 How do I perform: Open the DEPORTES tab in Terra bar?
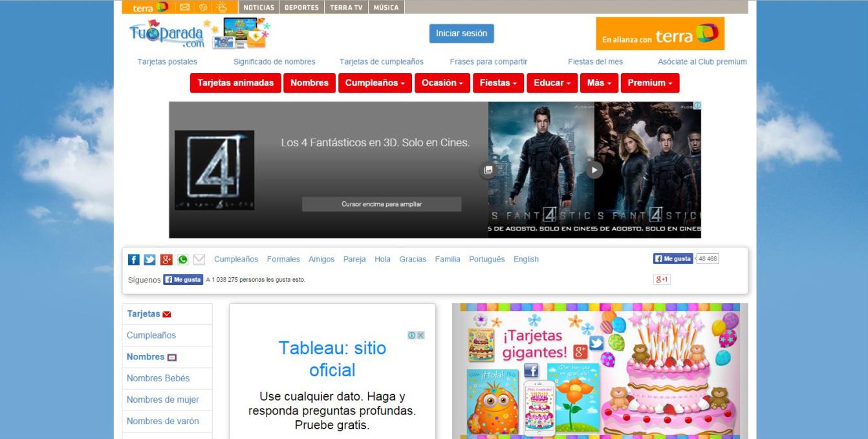(301, 7)
